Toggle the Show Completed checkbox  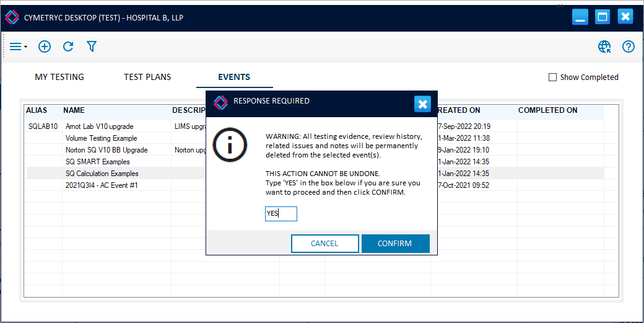pyautogui.click(x=553, y=77)
